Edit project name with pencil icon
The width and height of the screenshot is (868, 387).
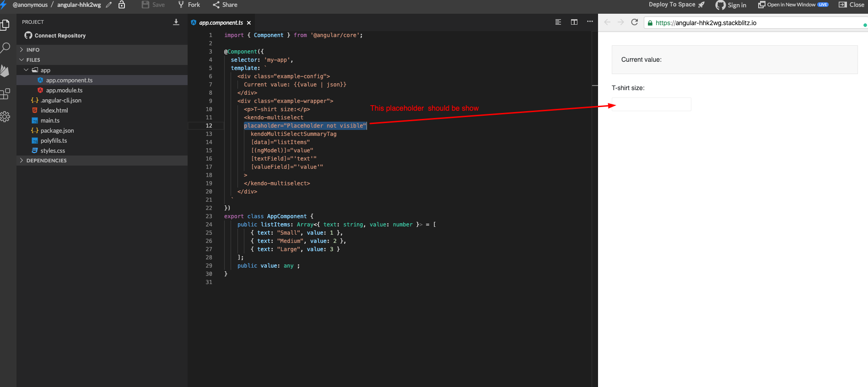[109, 5]
